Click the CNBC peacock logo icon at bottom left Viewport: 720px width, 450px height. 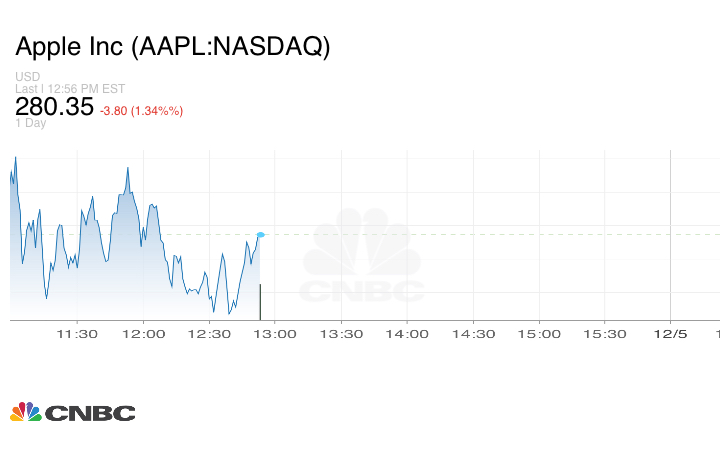point(25,412)
